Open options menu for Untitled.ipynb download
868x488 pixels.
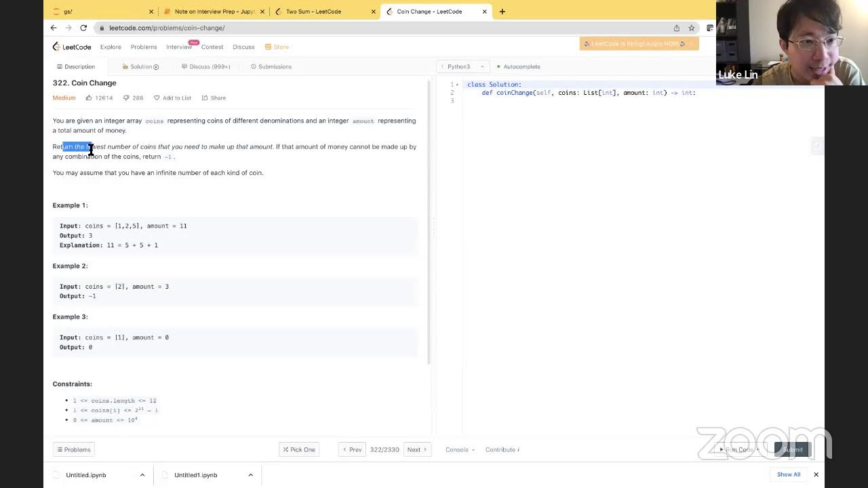tap(142, 475)
